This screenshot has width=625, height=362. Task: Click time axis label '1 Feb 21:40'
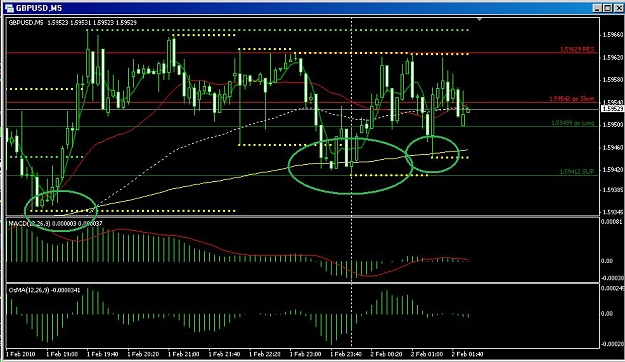coord(224,354)
